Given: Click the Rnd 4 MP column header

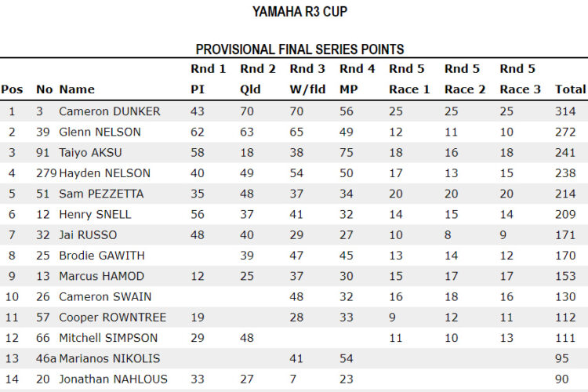Looking at the screenshot, I should point(357,78).
